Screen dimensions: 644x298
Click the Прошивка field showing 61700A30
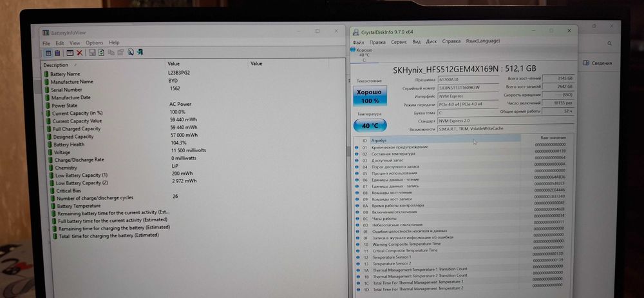tap(468, 80)
